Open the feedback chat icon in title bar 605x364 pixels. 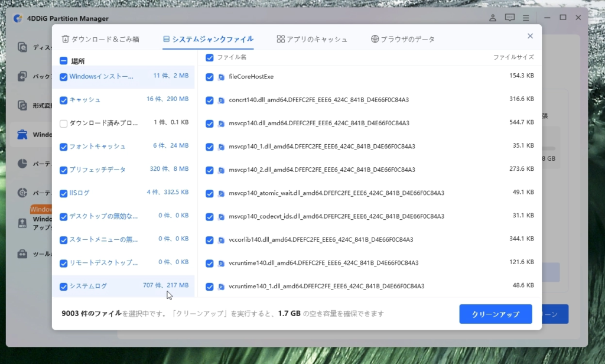point(510,18)
